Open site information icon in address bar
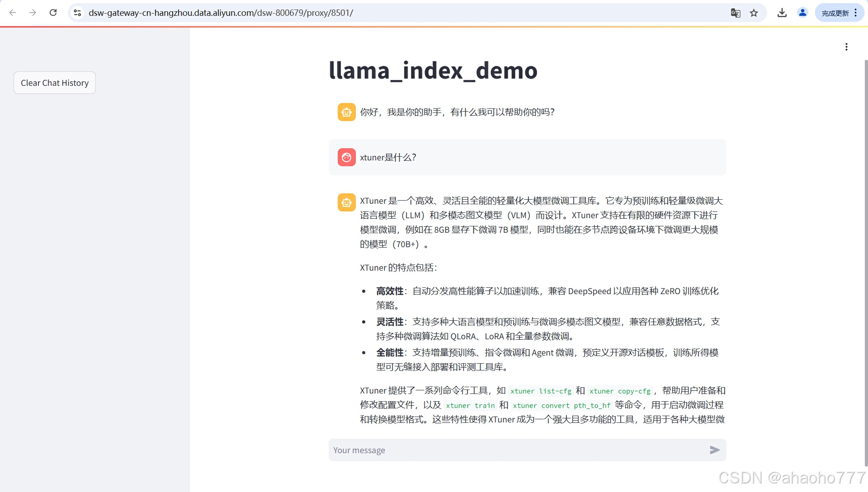868x492 pixels. tap(77, 13)
